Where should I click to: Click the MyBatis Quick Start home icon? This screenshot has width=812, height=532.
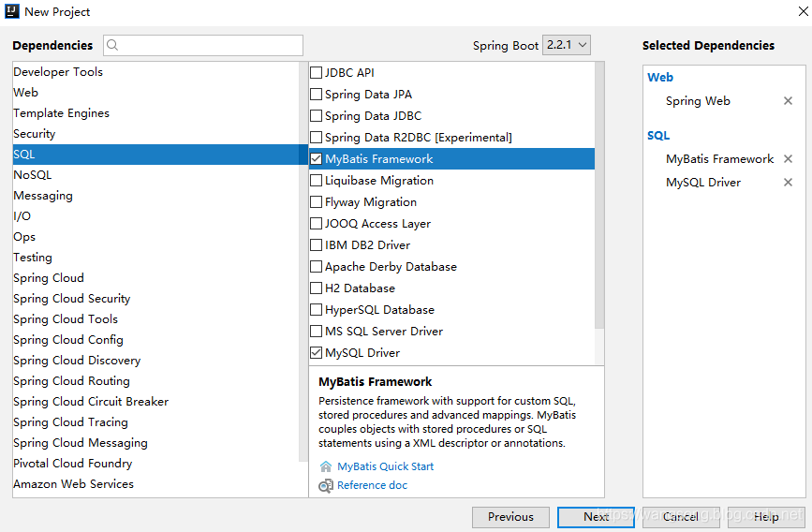[x=326, y=466]
